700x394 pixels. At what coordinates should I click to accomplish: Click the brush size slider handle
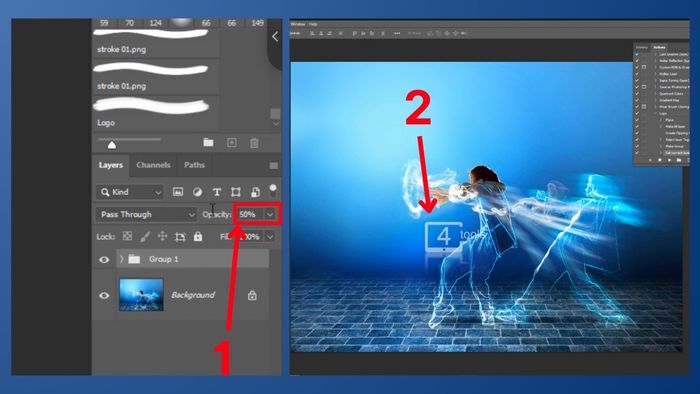112,145
